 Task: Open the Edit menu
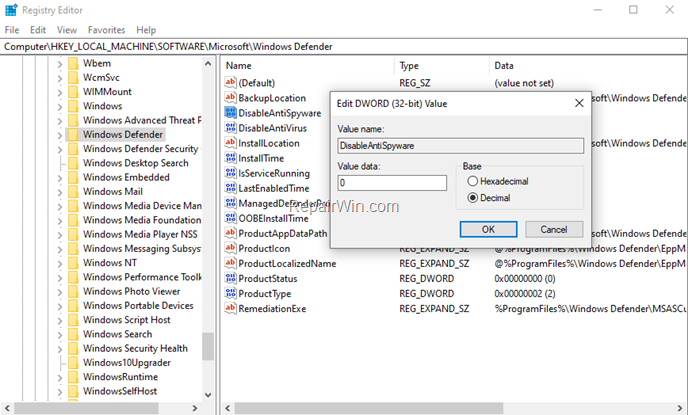[38, 30]
